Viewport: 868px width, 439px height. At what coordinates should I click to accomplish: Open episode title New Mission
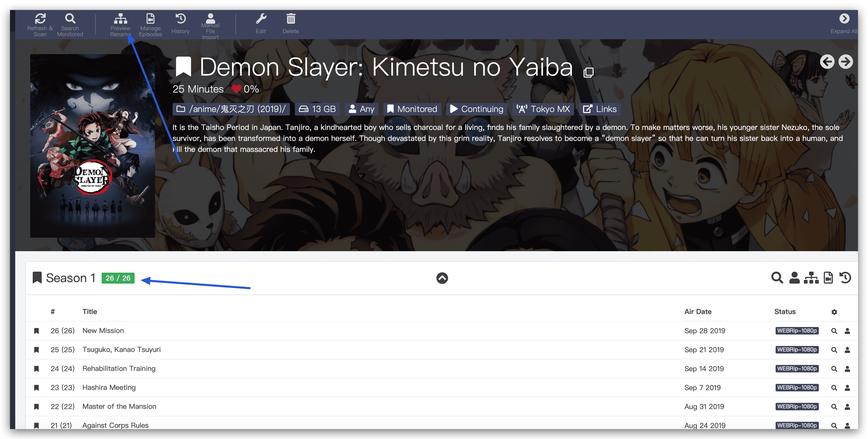[103, 330]
